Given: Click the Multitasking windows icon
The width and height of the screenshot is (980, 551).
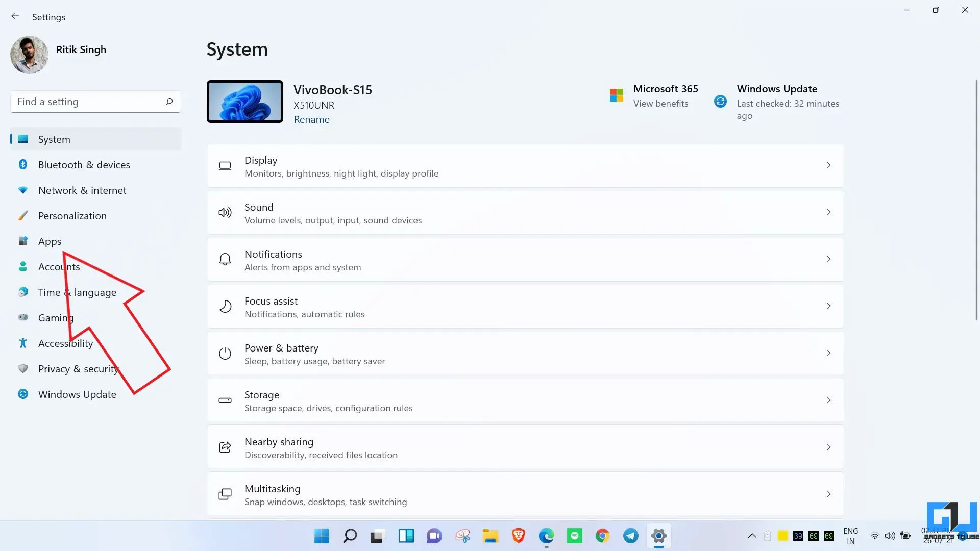Looking at the screenshot, I should pyautogui.click(x=225, y=494).
